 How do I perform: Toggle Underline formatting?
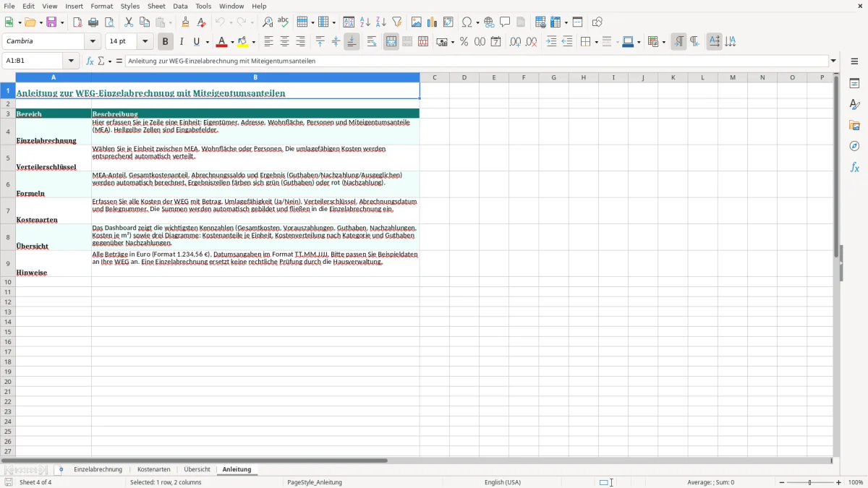pyautogui.click(x=196, y=42)
